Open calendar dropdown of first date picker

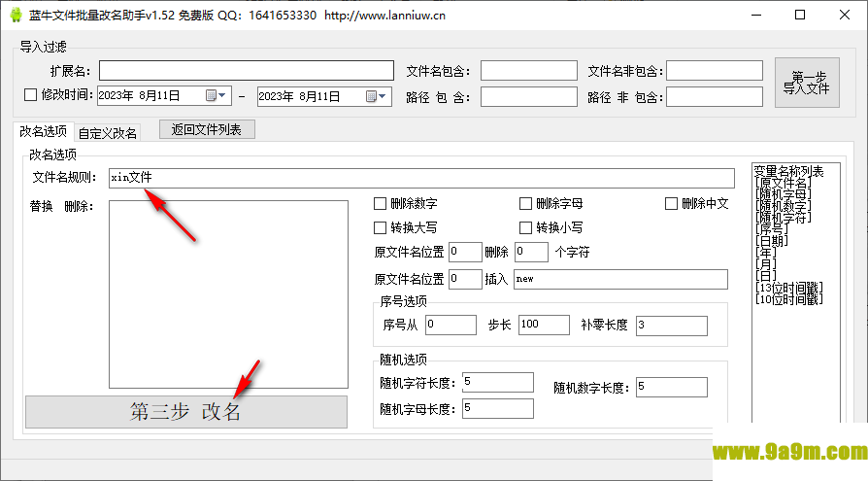[x=216, y=96]
